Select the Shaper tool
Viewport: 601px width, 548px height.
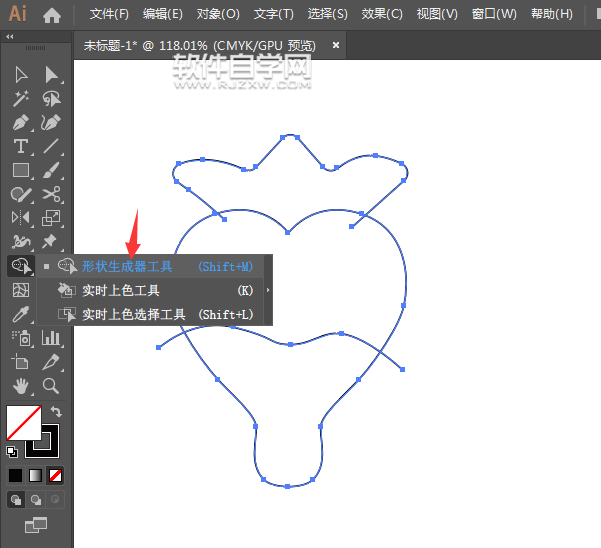point(21,194)
